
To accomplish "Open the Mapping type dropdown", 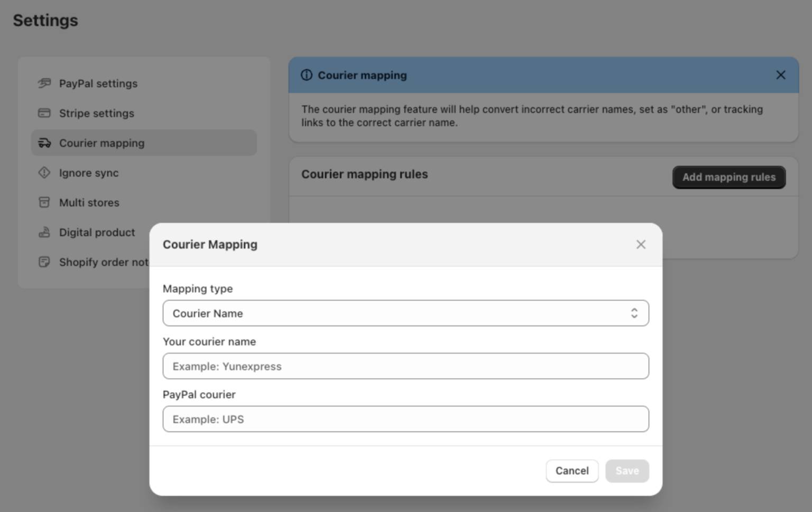I will coord(406,313).
